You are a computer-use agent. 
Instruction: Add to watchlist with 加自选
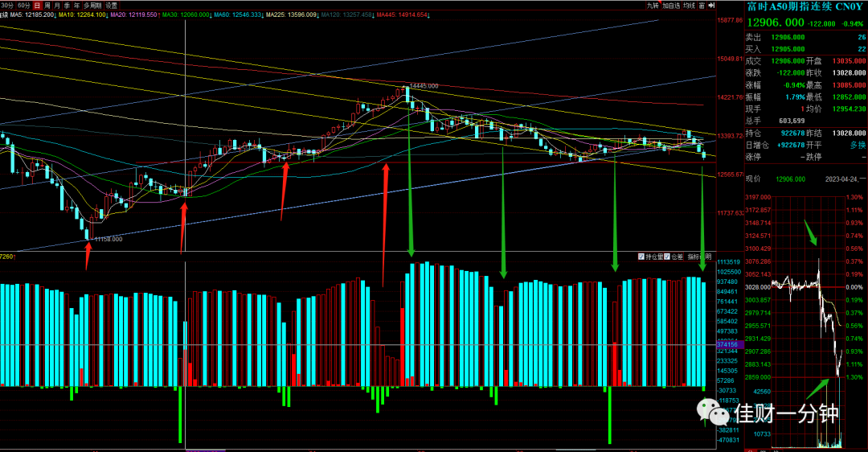[x=671, y=6]
